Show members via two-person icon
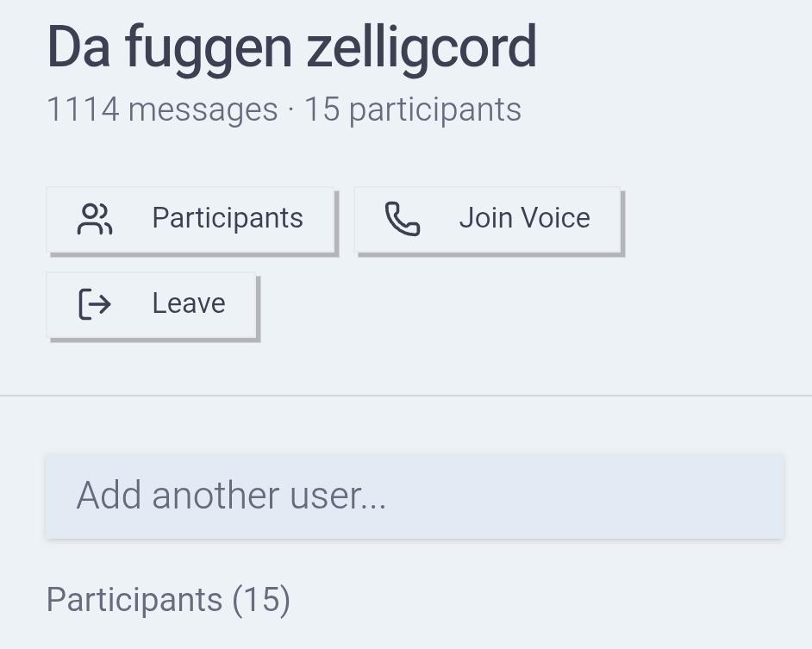The image size is (812, 649). (95, 219)
